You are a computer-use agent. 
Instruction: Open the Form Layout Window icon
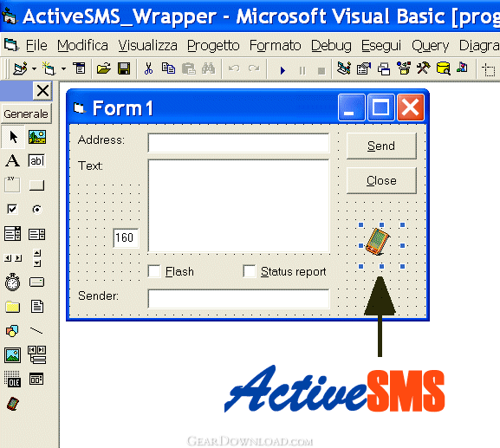(384, 68)
